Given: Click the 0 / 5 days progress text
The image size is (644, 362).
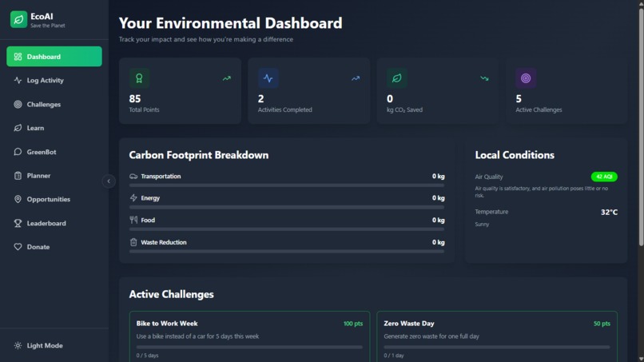Looking at the screenshot, I should [x=147, y=356].
